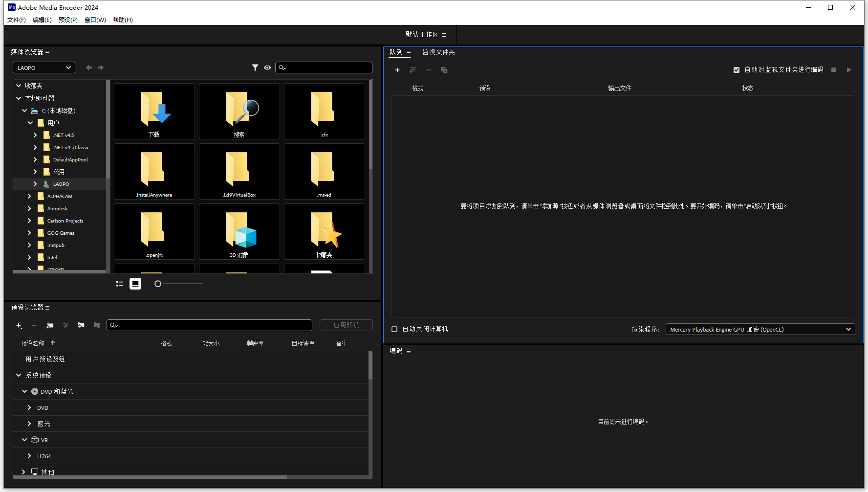The width and height of the screenshot is (868, 492).
Task: Start the queue with the play button
Action: point(849,69)
